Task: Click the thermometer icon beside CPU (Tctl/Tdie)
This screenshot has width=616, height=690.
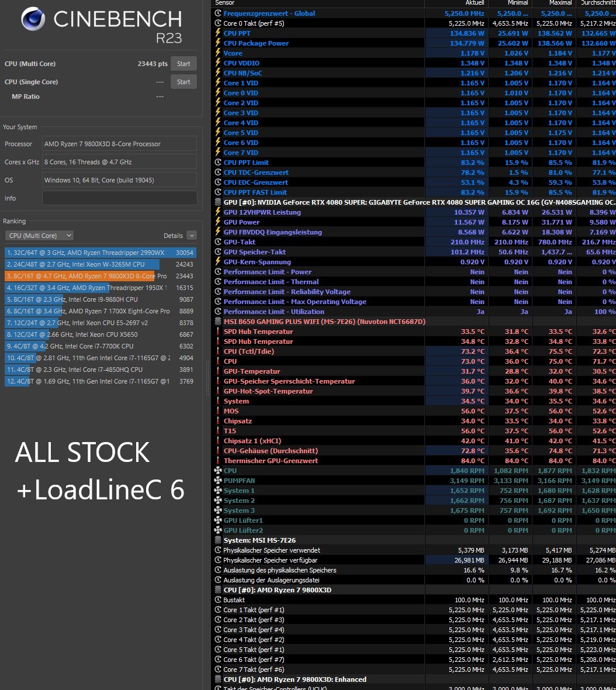Action: tap(218, 351)
